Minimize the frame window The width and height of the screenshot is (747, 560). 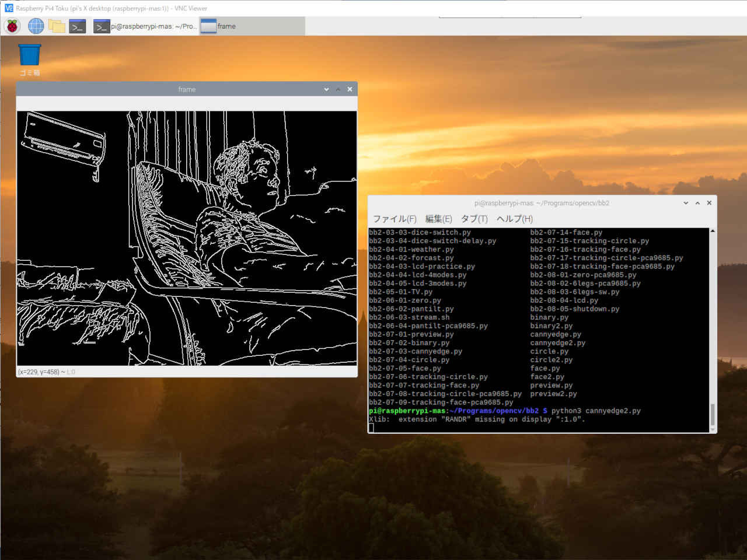(326, 89)
